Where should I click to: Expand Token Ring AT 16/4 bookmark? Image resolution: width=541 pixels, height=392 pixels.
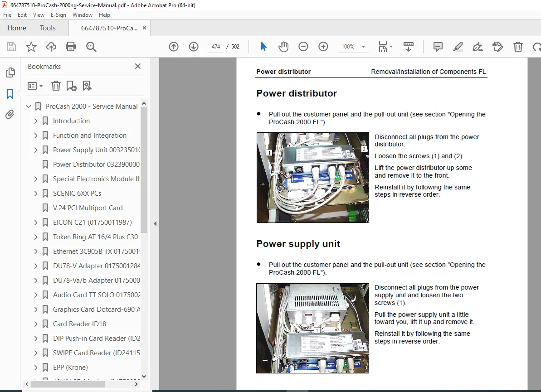pos(36,237)
